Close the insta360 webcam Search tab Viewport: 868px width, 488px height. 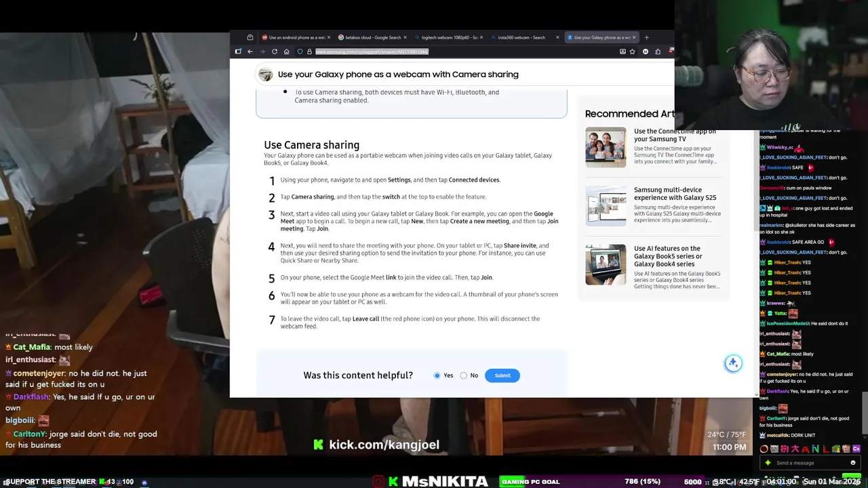tap(557, 37)
